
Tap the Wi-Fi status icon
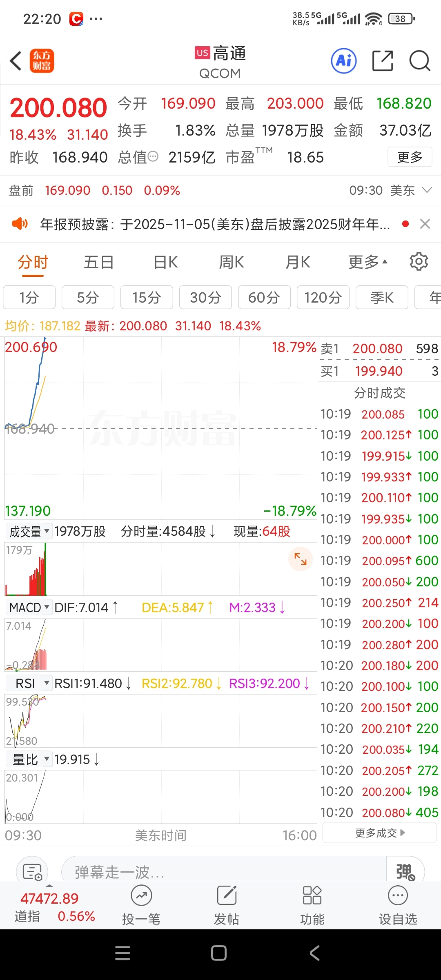pyautogui.click(x=373, y=18)
